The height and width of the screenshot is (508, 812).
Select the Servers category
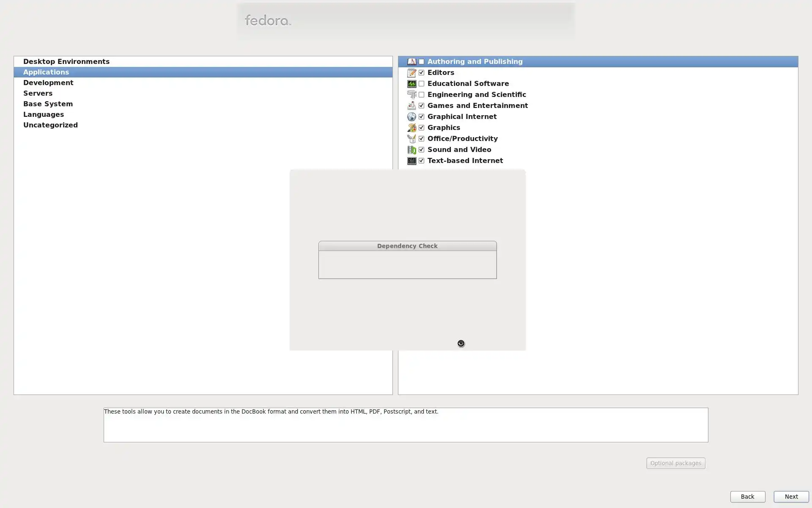coord(38,94)
